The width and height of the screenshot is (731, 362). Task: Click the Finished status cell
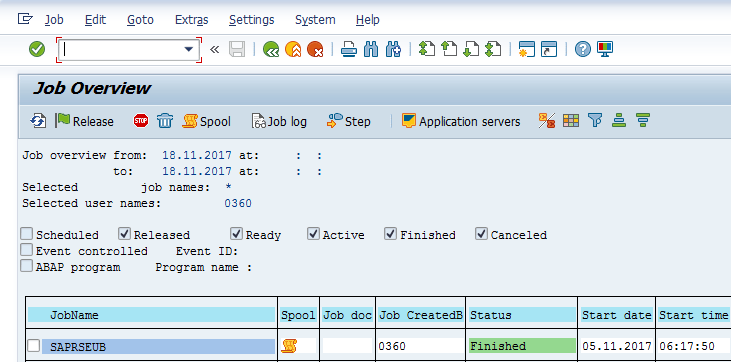coord(522,346)
